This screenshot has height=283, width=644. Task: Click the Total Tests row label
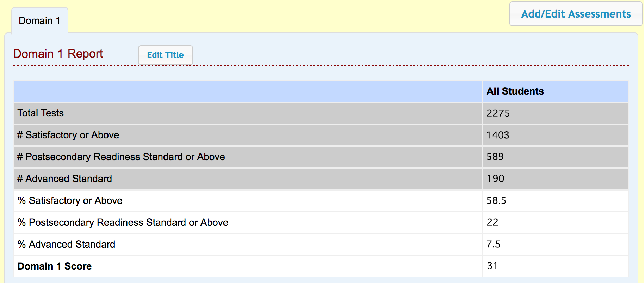pos(41,113)
